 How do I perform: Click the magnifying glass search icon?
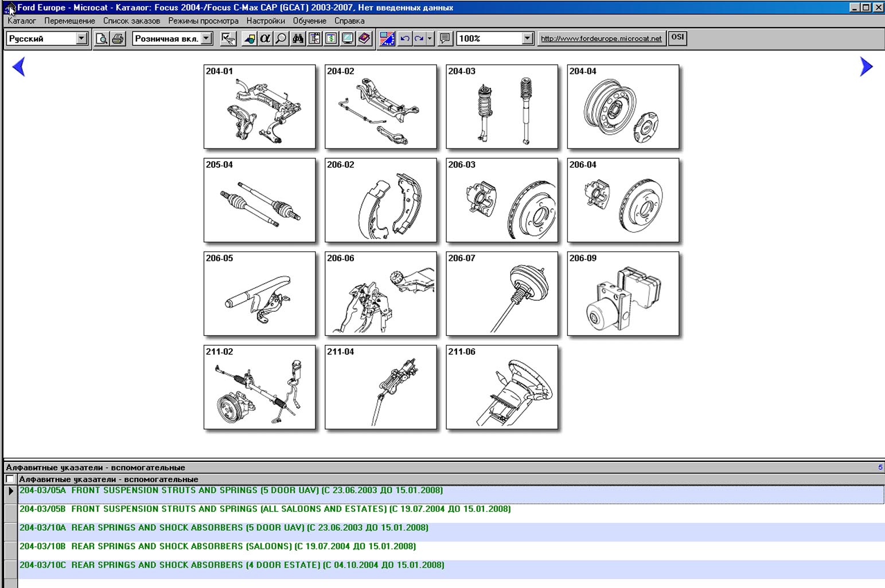(281, 38)
